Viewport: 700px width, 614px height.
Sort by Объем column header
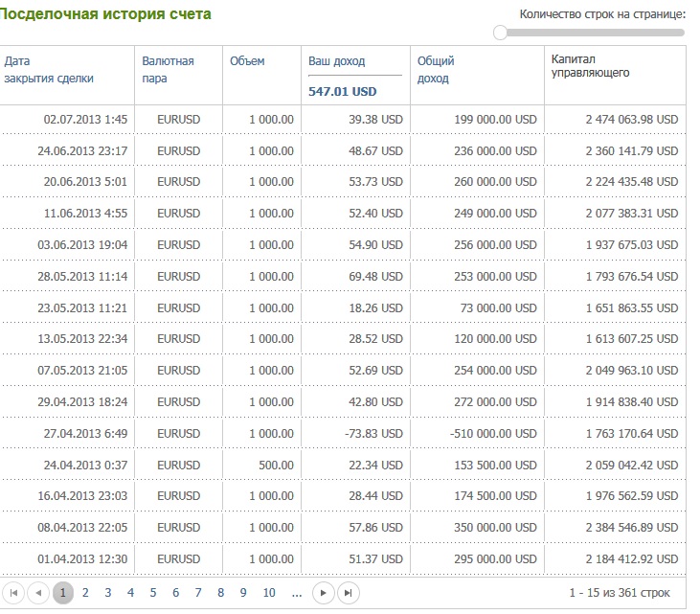tap(247, 61)
